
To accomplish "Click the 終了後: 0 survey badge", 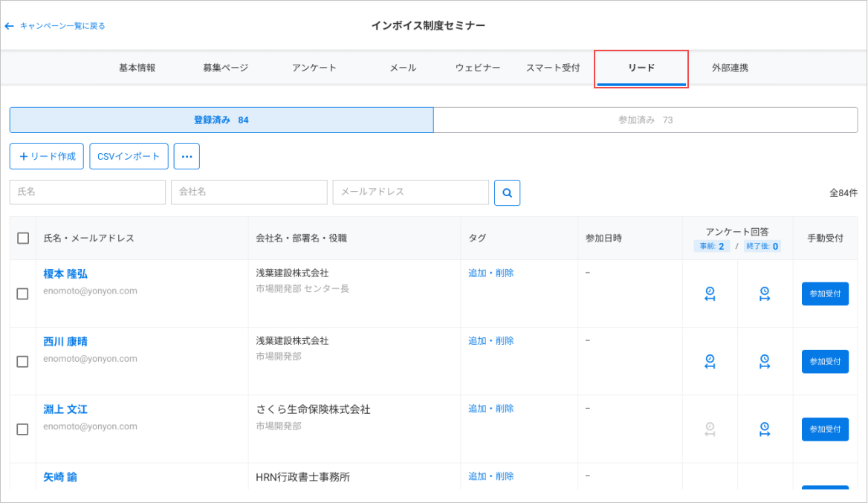I will coord(762,246).
